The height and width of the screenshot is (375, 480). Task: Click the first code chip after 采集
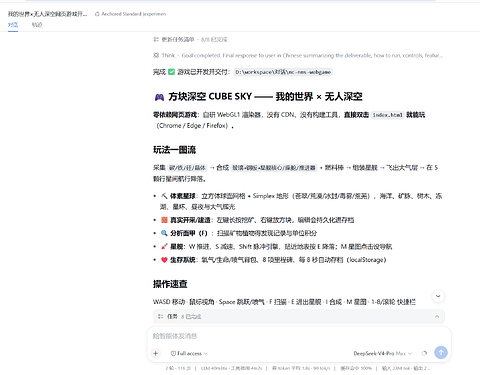pos(187,168)
